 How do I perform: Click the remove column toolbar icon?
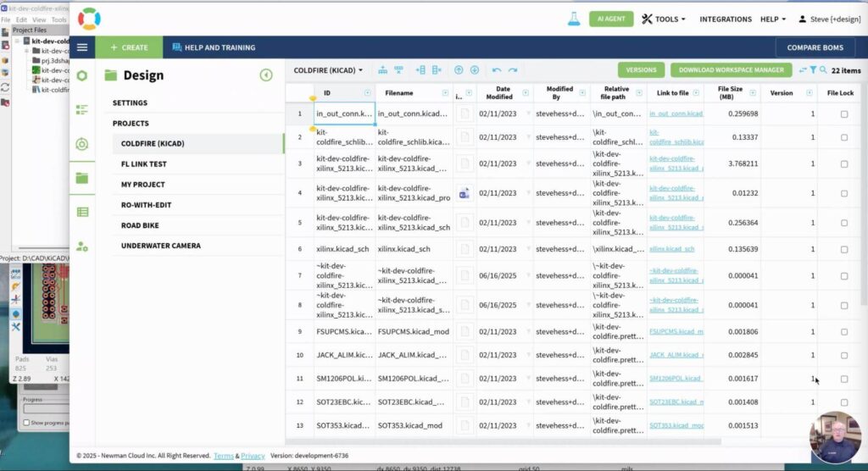pyautogui.click(x=437, y=70)
